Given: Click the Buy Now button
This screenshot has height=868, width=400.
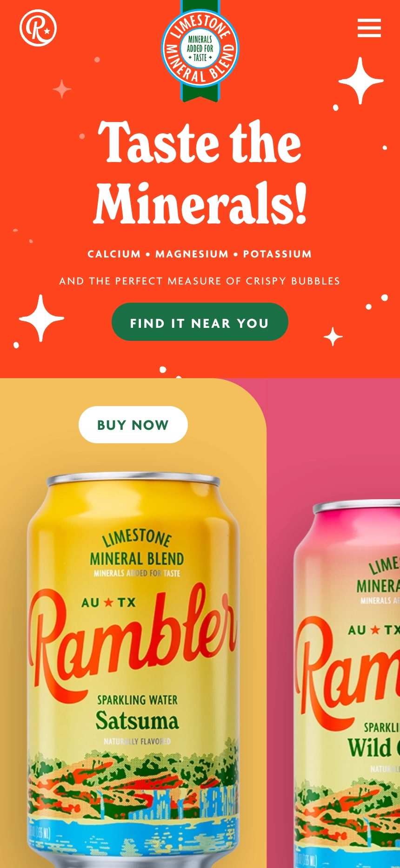Looking at the screenshot, I should (133, 425).
